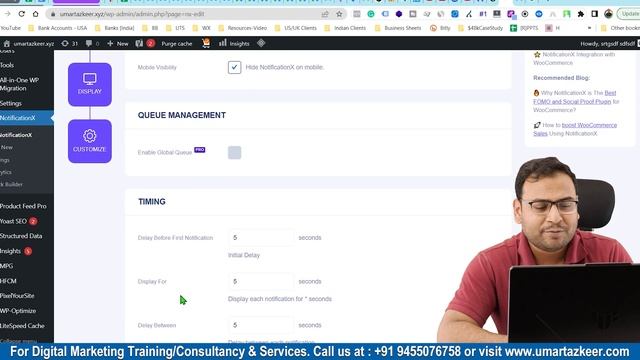Click the Chrome Update button
640x360 pixels.
(629, 14)
